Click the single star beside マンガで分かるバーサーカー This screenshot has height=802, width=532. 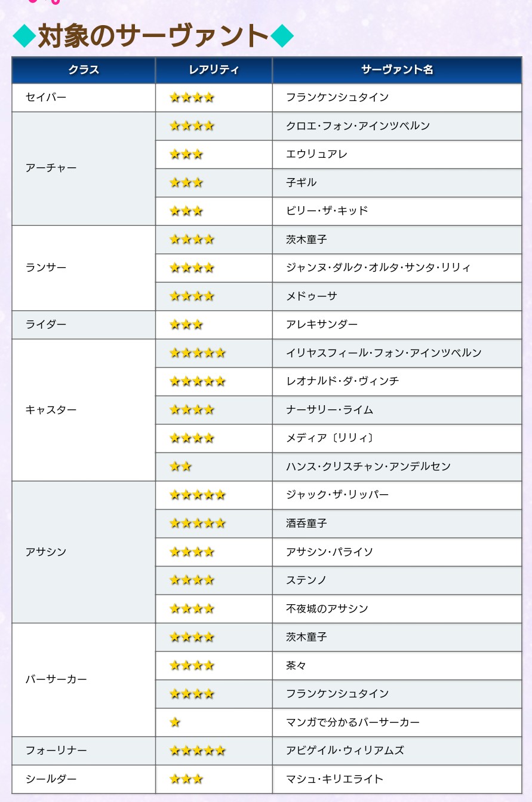point(175,723)
